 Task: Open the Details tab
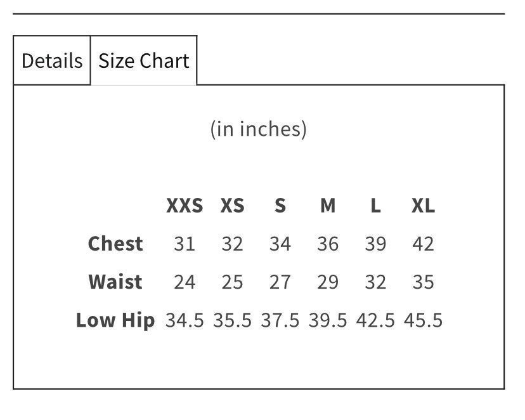(x=52, y=60)
